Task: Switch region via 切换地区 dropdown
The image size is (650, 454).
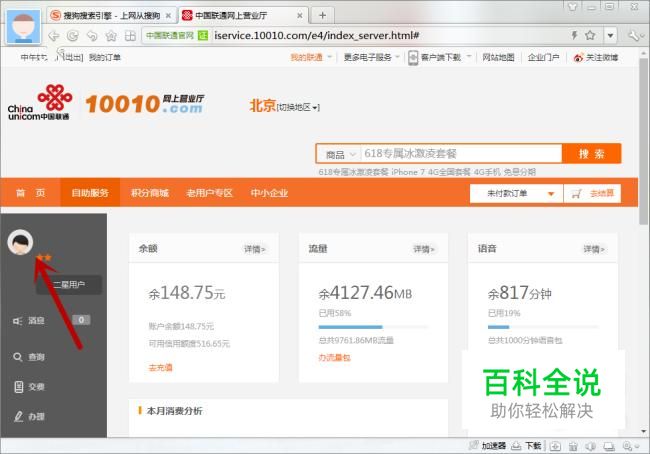Action: [x=298, y=107]
